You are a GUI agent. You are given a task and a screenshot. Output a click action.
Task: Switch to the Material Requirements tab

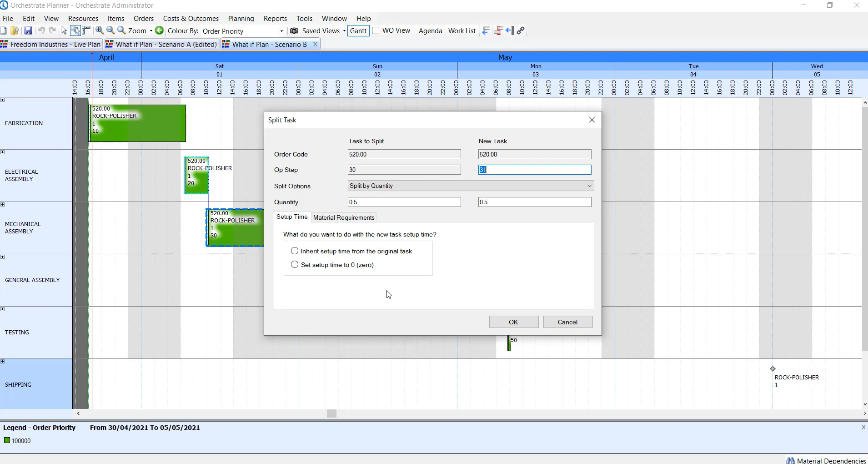(343, 217)
